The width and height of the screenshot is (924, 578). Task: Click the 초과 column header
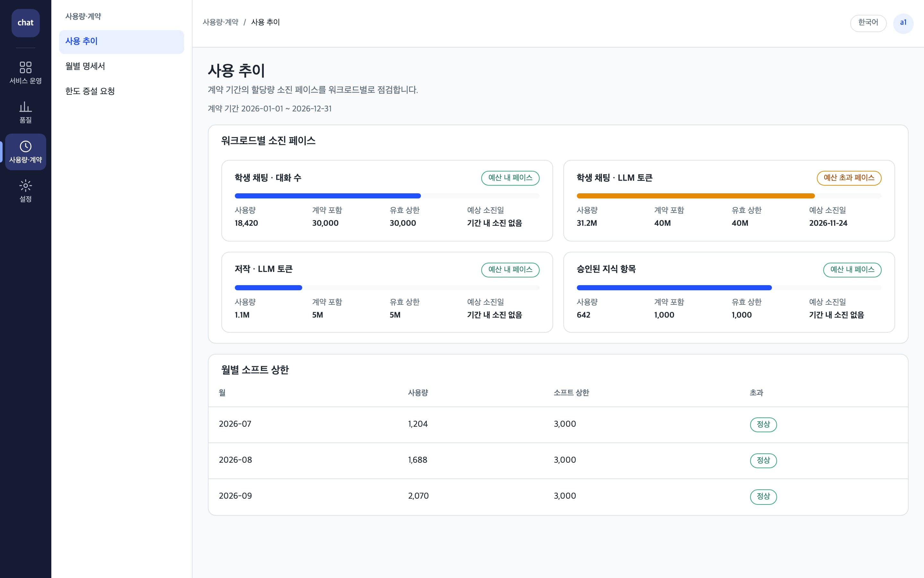[x=756, y=393]
